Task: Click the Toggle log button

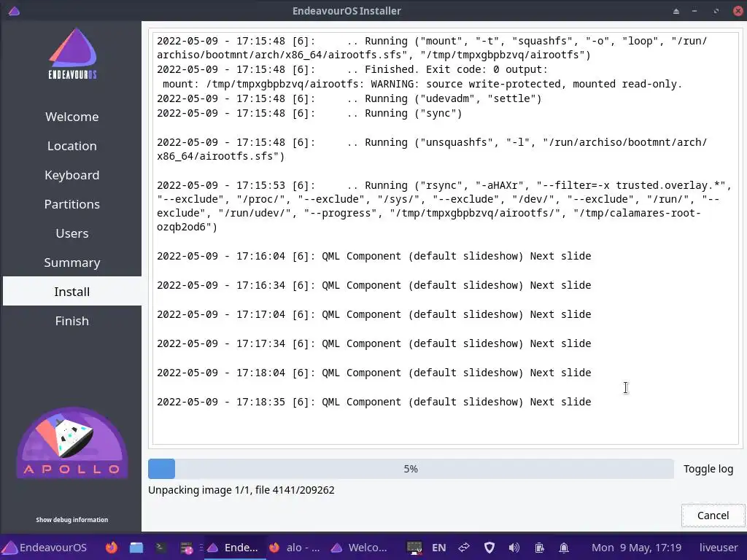Action: (x=708, y=469)
